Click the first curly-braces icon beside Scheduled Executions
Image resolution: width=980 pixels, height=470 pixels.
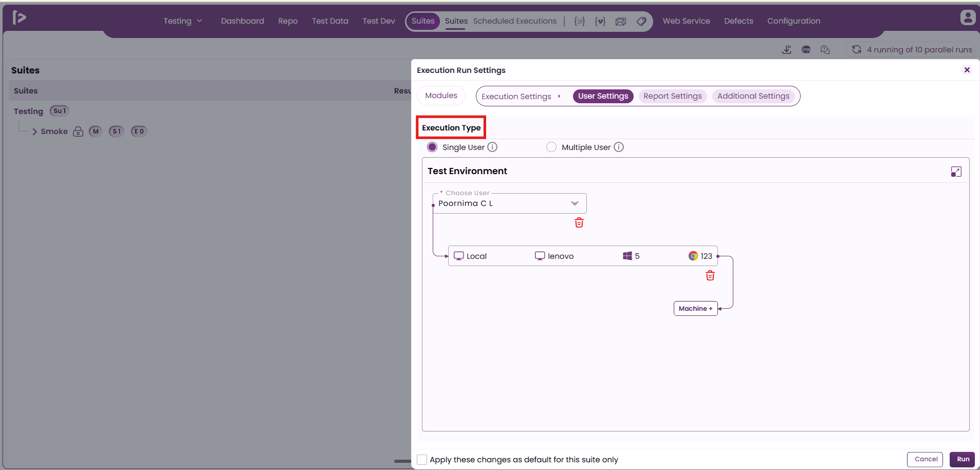coord(579,21)
